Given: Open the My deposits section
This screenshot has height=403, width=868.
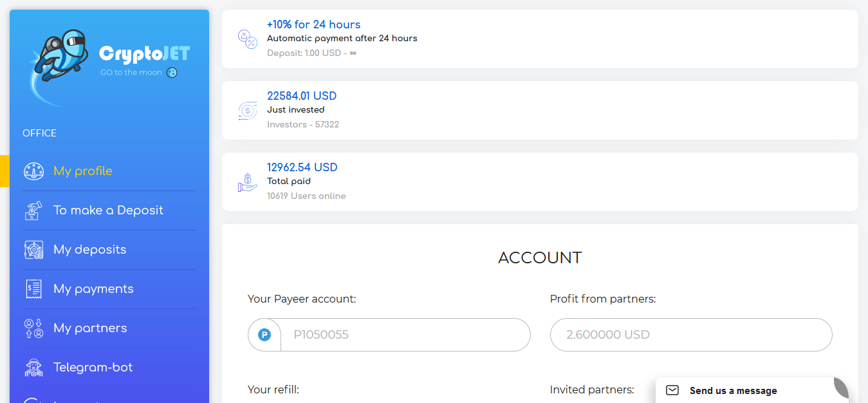Looking at the screenshot, I should coord(89,250).
